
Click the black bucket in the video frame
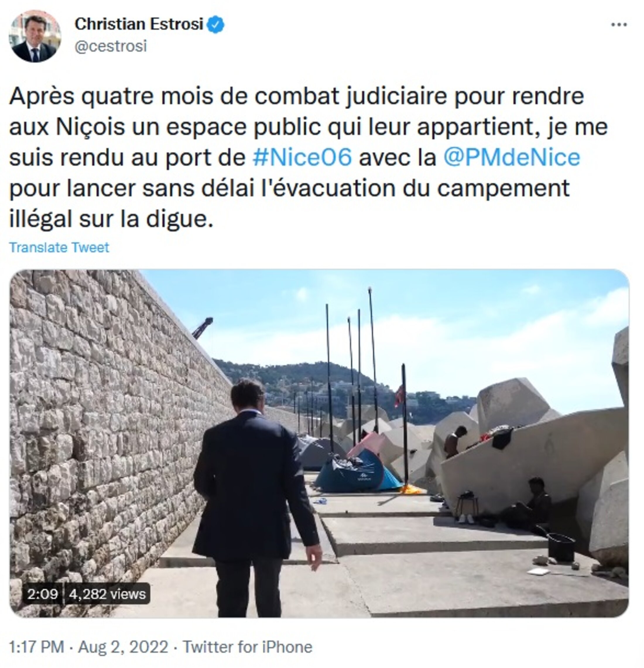pos(561,548)
